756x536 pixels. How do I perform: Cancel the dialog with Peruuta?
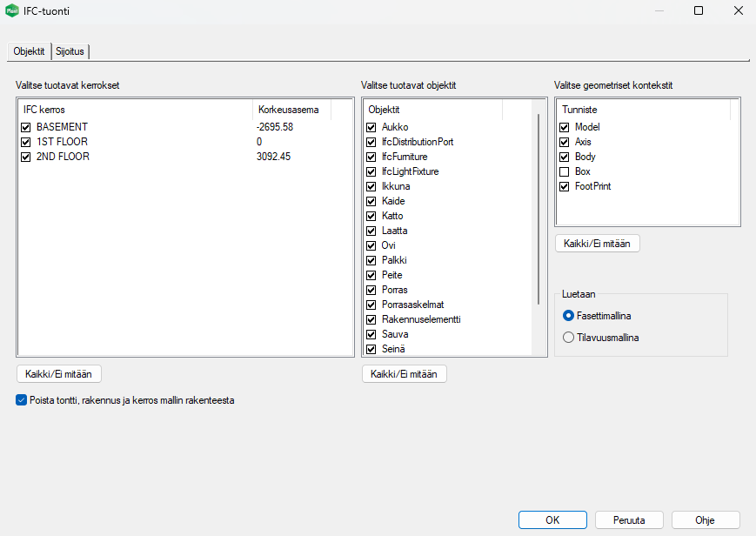pyautogui.click(x=629, y=519)
